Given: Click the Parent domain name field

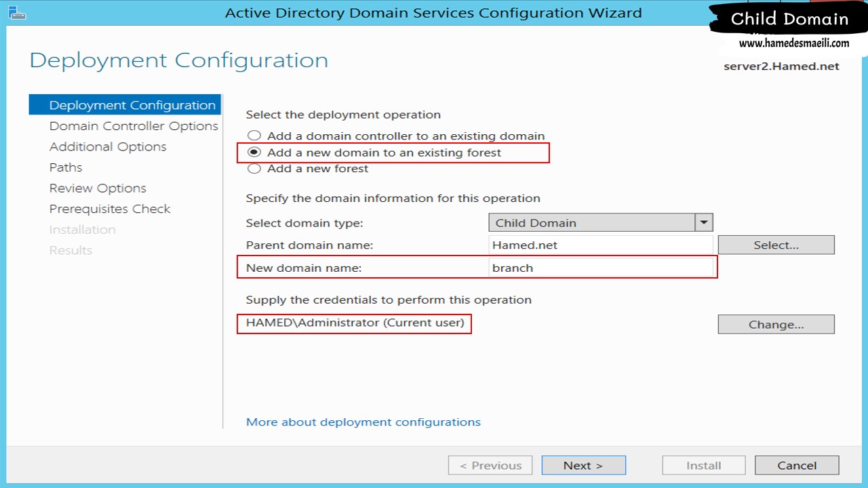Looking at the screenshot, I should [x=601, y=245].
